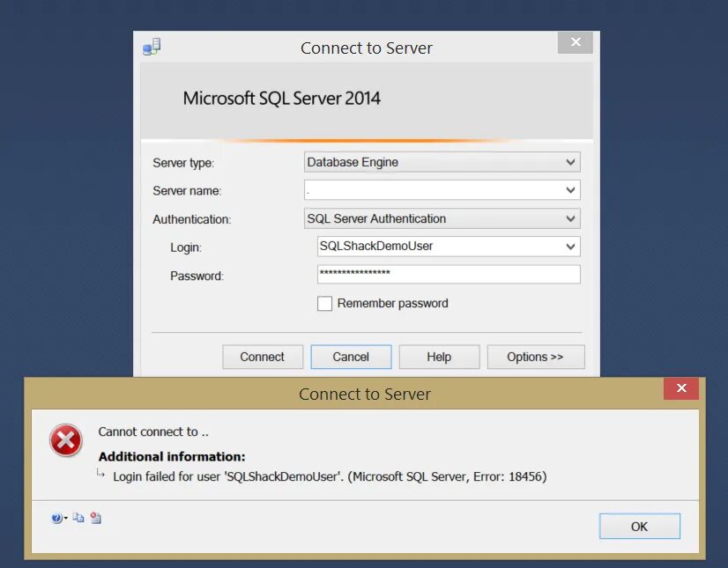The image size is (728, 568).
Task: Click the 'Additional information:' heading
Action: pyautogui.click(x=172, y=457)
